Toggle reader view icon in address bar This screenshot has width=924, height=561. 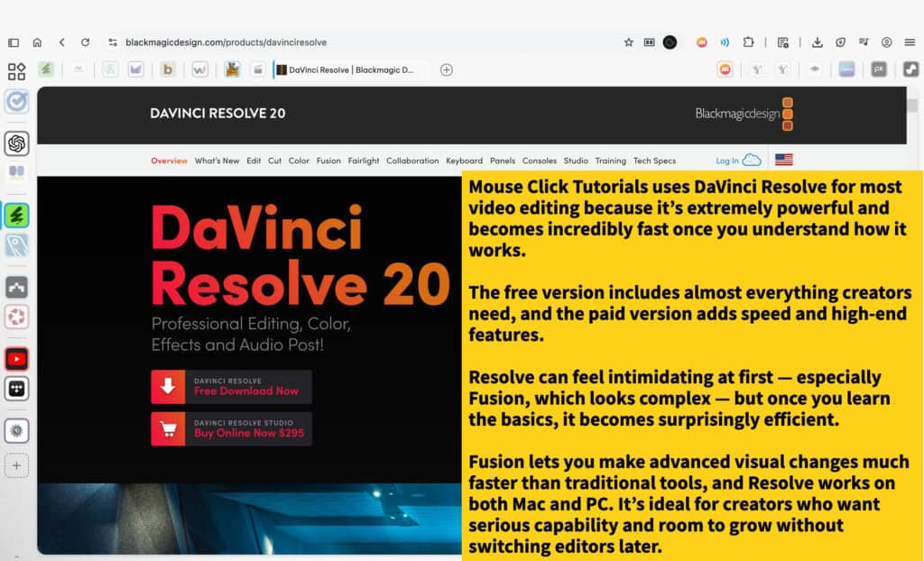(649, 42)
